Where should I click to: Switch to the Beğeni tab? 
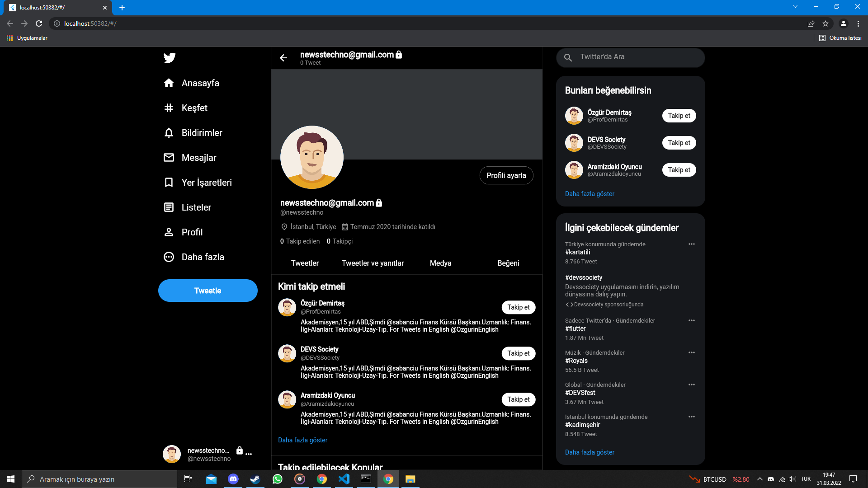coord(508,263)
